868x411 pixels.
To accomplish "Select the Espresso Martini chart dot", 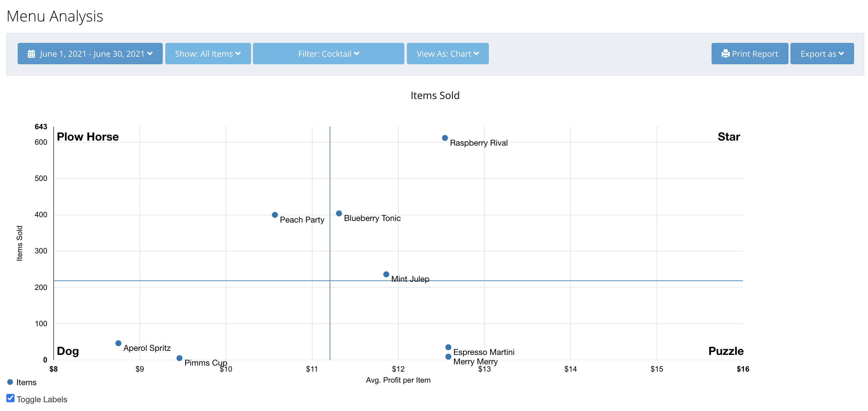I will (448, 347).
